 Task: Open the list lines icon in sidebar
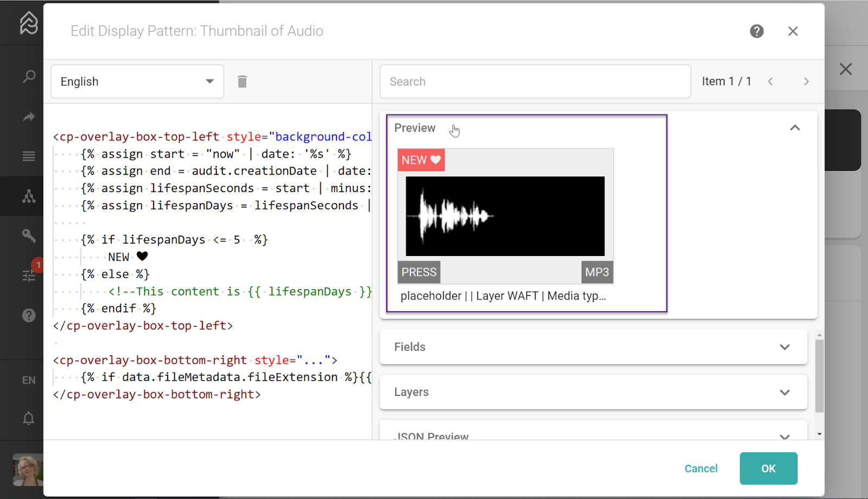(29, 156)
